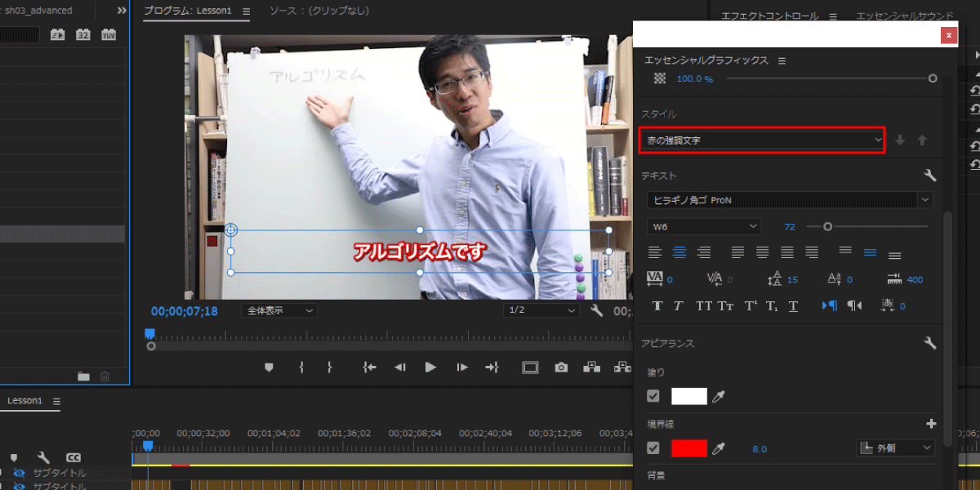Open text settings wrench icon

tap(929, 176)
